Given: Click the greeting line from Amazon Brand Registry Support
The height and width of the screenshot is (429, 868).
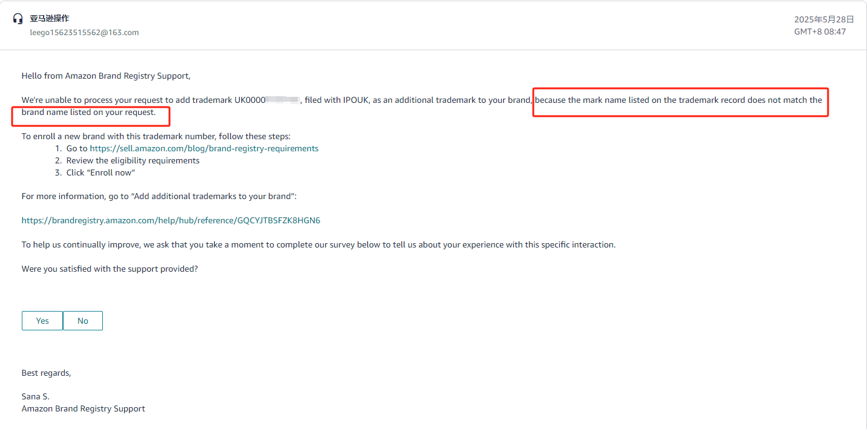Looking at the screenshot, I should pos(106,76).
